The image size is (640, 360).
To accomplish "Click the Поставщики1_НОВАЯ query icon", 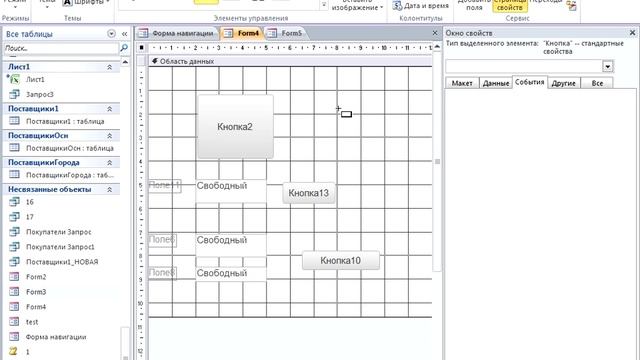I will (14, 262).
